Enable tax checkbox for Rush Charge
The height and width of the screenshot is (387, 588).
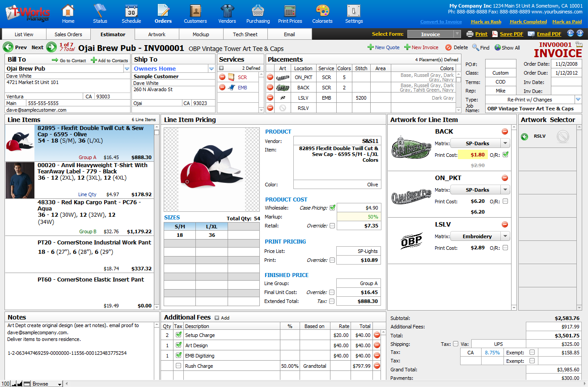pyautogui.click(x=178, y=366)
